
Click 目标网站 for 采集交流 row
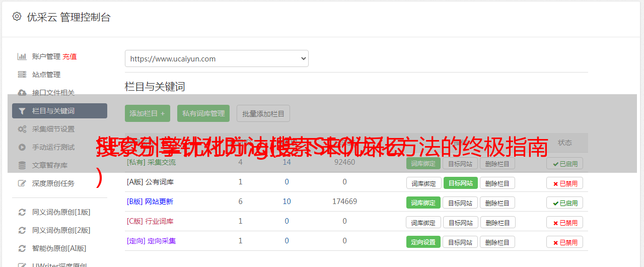tap(460, 164)
